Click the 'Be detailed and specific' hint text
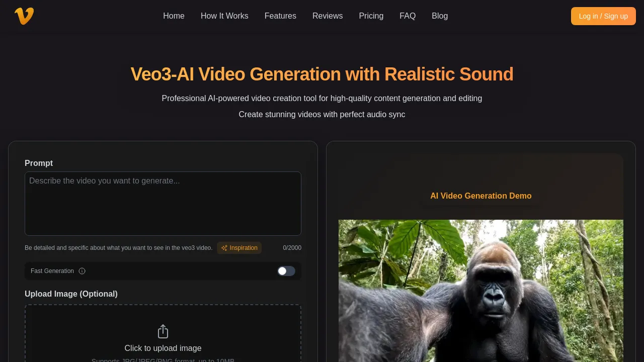 [x=119, y=248]
